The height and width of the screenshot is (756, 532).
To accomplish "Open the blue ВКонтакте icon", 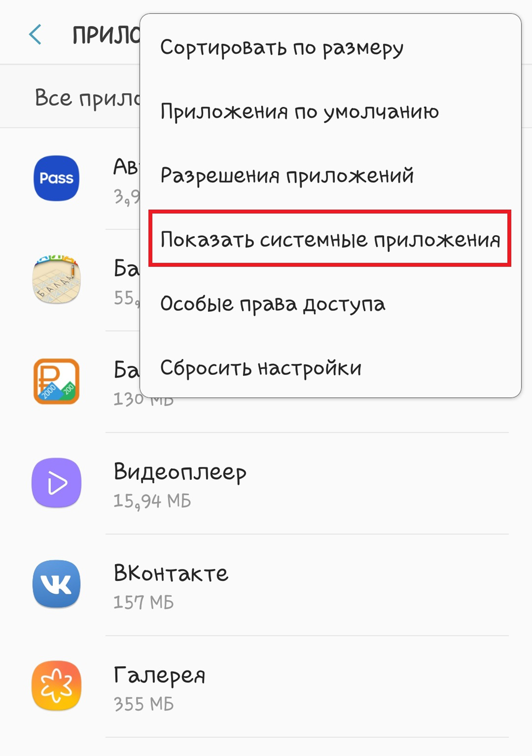I will coord(57,584).
